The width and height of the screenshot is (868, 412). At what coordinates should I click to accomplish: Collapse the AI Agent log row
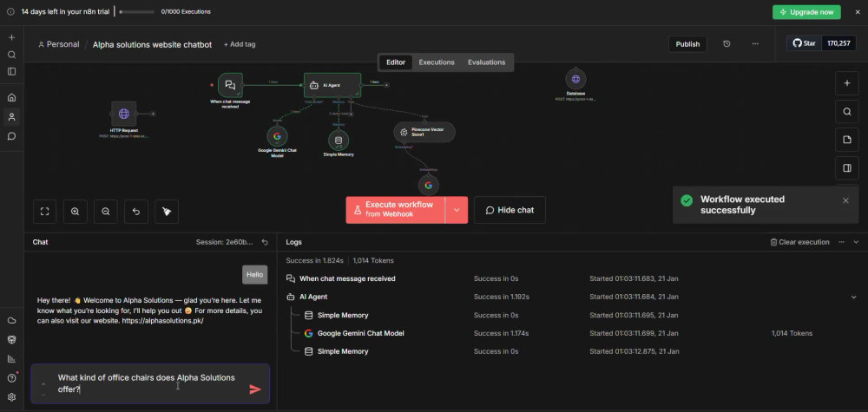[x=853, y=297]
